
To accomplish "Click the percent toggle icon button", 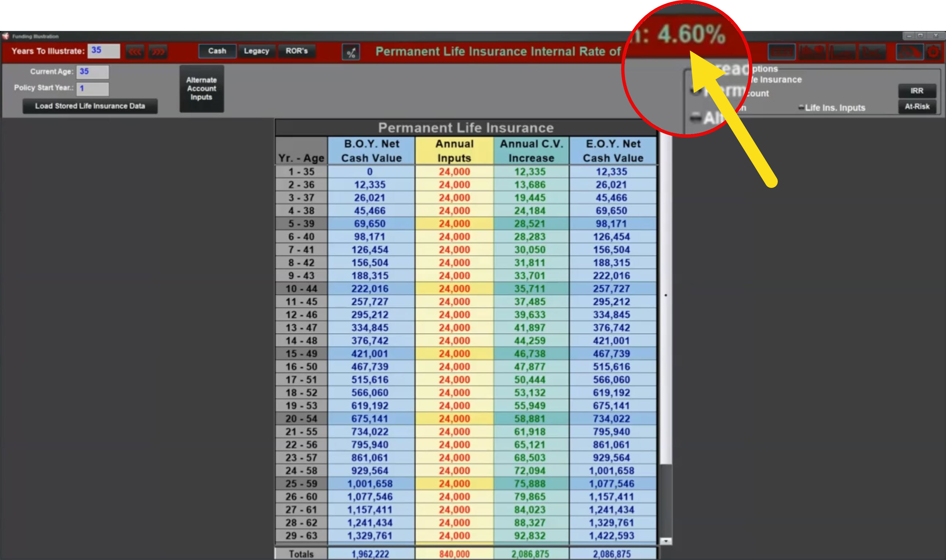I will tap(351, 52).
